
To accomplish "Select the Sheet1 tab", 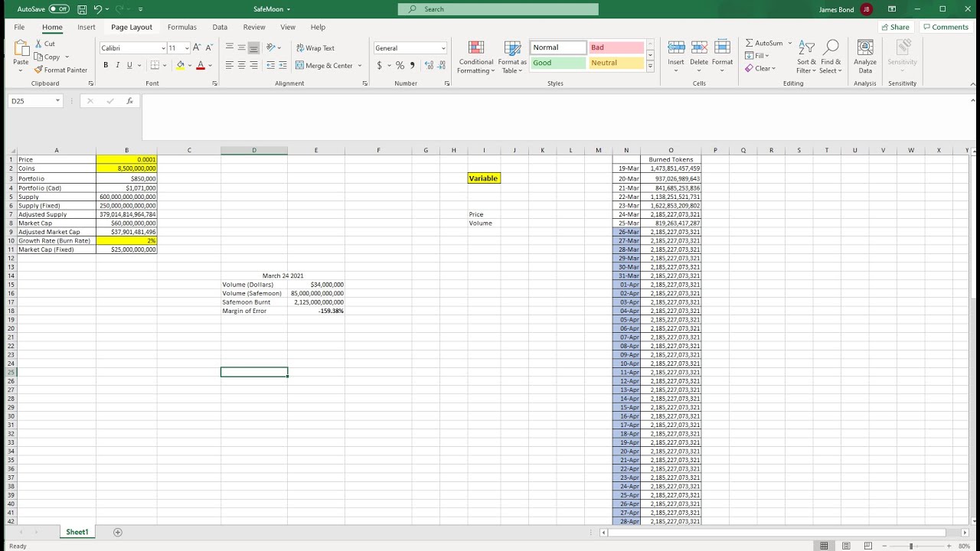I will point(77,532).
